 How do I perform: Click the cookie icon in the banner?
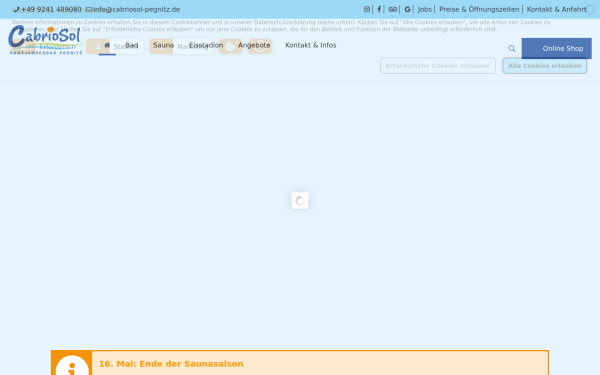point(230,46)
